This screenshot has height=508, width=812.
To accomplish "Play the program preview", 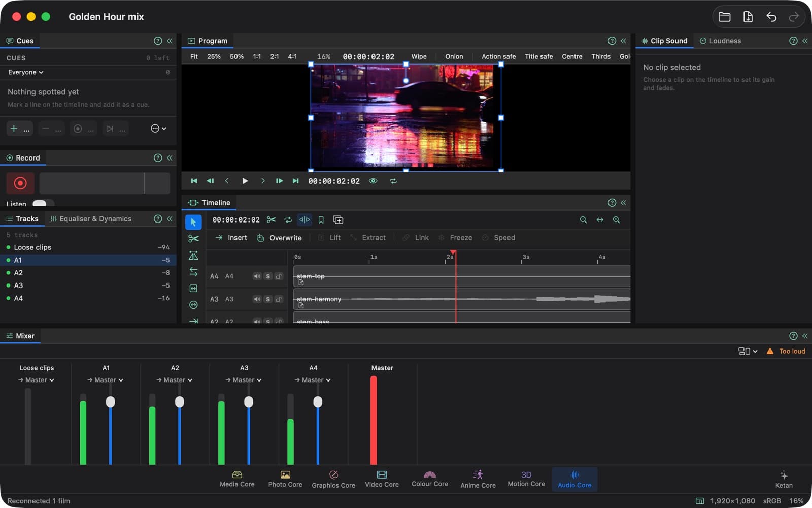I will (x=245, y=181).
